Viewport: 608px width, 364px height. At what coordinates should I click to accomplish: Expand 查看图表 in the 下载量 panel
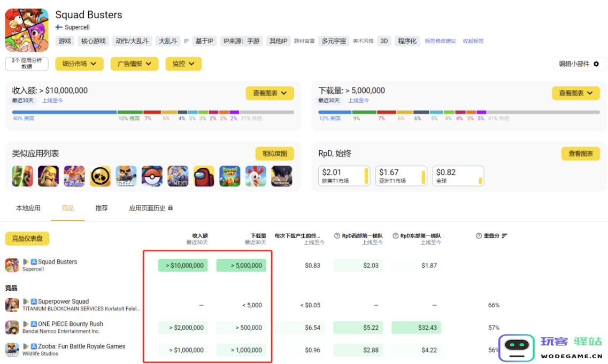576,93
